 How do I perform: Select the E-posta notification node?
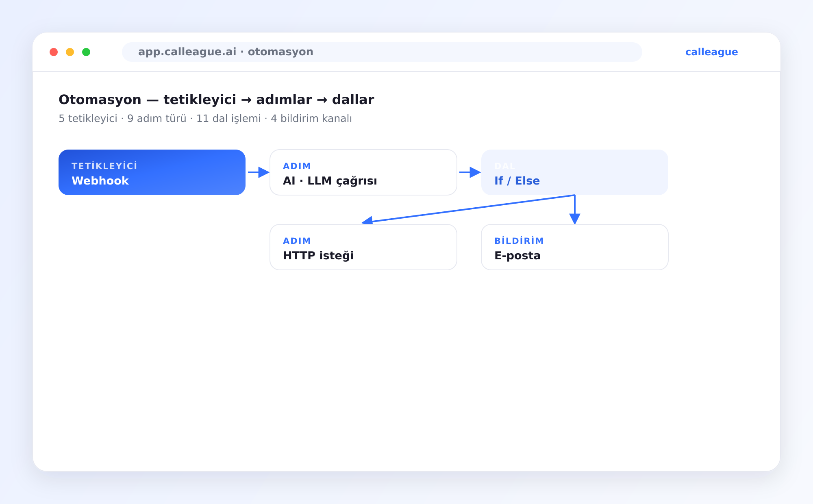pos(575,247)
